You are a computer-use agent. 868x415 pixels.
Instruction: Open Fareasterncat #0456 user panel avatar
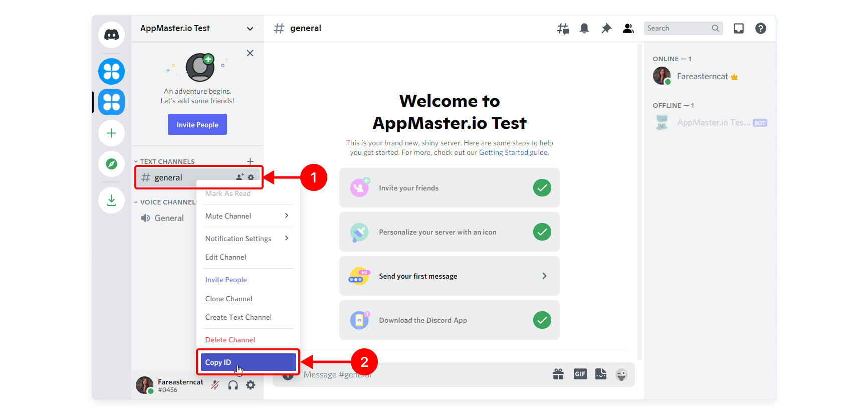144,385
